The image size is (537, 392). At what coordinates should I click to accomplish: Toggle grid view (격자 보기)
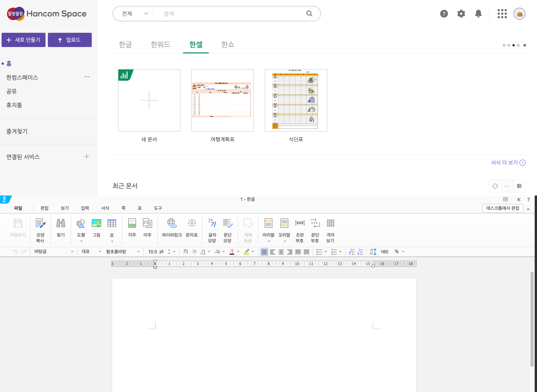coord(330,223)
